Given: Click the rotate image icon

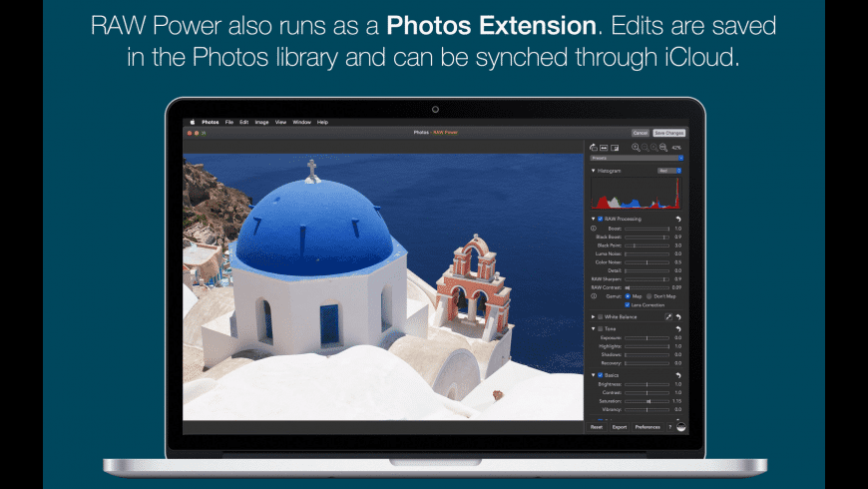Looking at the screenshot, I should point(594,148).
